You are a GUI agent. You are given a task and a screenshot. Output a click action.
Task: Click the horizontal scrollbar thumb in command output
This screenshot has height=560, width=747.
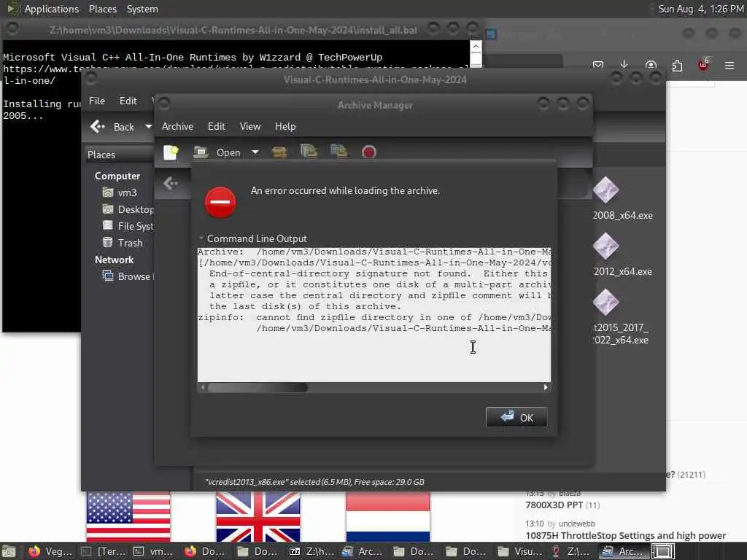point(258,388)
